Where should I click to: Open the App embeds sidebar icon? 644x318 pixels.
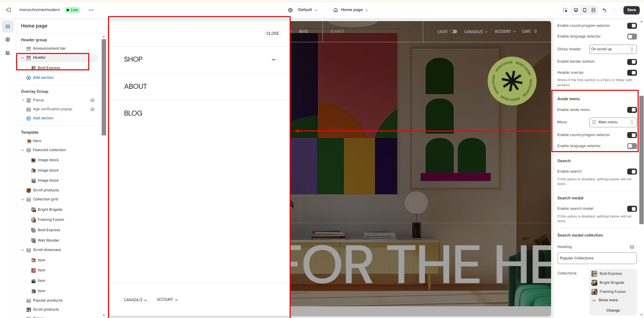(8, 53)
